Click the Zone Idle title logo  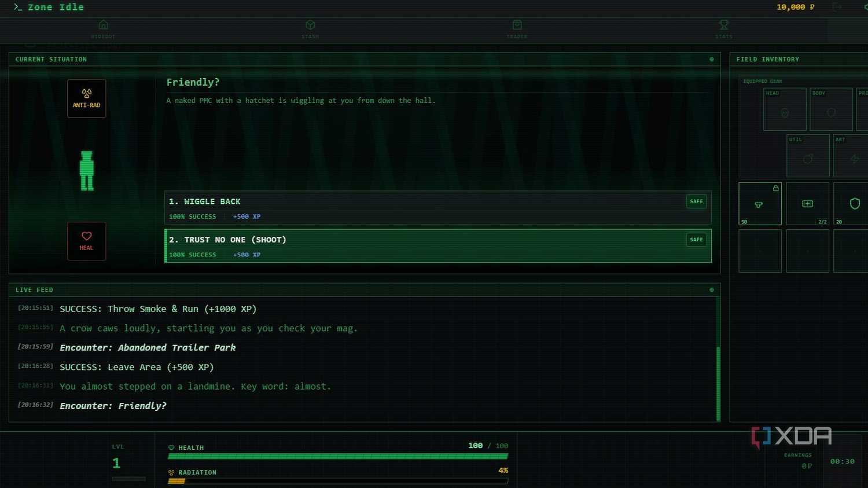tap(49, 7)
